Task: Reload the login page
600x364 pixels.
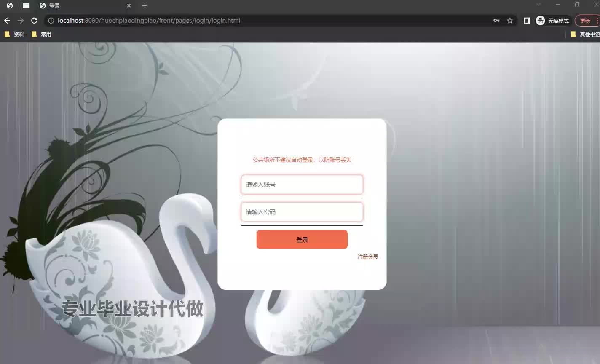Action: (34, 20)
